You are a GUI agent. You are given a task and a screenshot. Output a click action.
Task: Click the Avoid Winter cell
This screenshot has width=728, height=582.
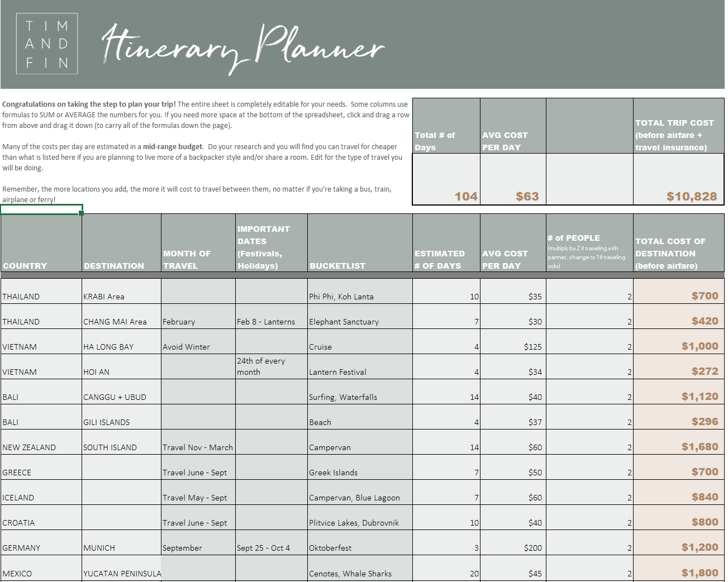198,341
